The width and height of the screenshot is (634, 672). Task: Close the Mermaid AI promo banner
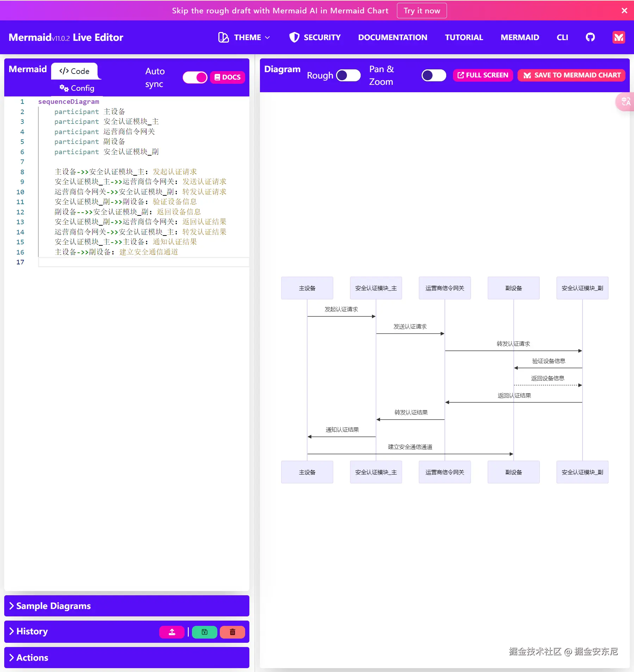pos(624,11)
